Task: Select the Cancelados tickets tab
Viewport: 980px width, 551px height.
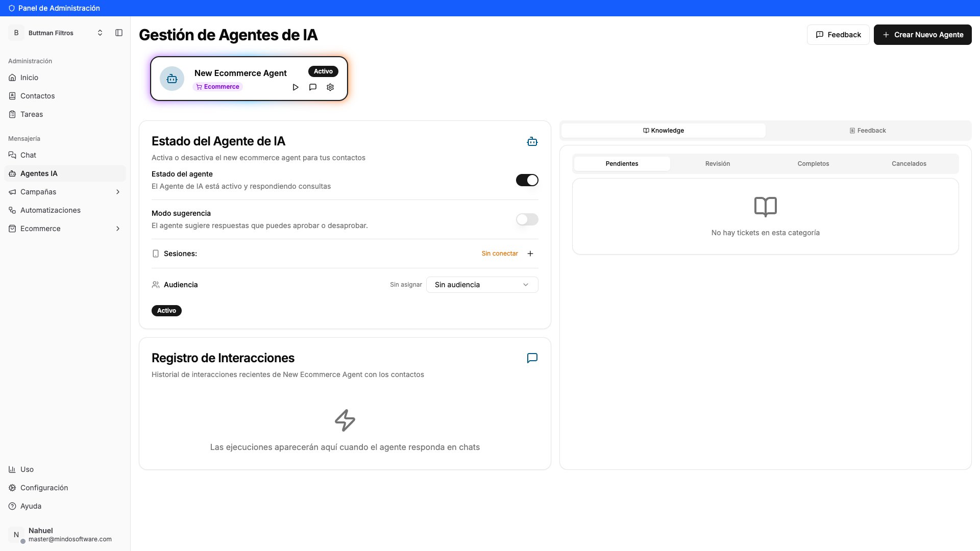Action: coord(909,164)
